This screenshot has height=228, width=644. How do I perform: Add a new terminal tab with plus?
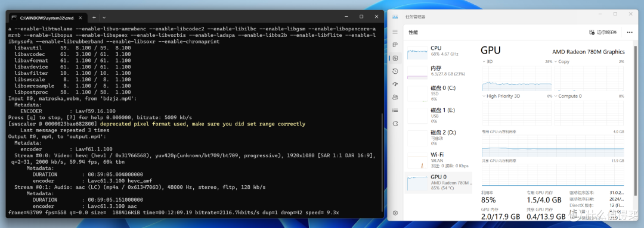coord(94,17)
